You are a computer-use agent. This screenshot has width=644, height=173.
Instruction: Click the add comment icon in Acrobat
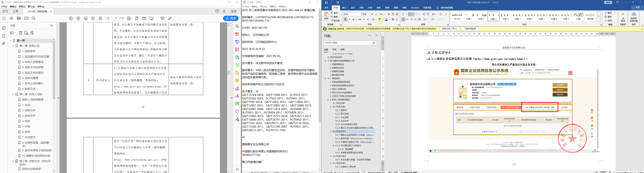[162, 18]
